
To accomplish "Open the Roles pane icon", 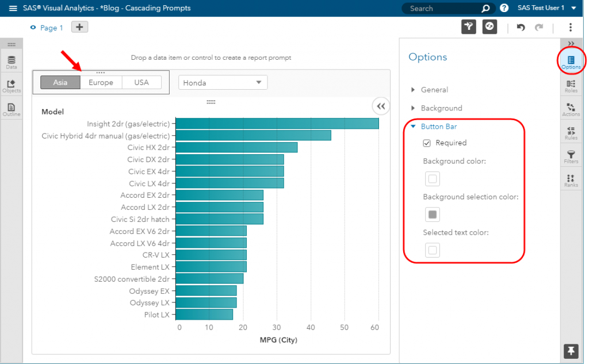I will pos(571,86).
